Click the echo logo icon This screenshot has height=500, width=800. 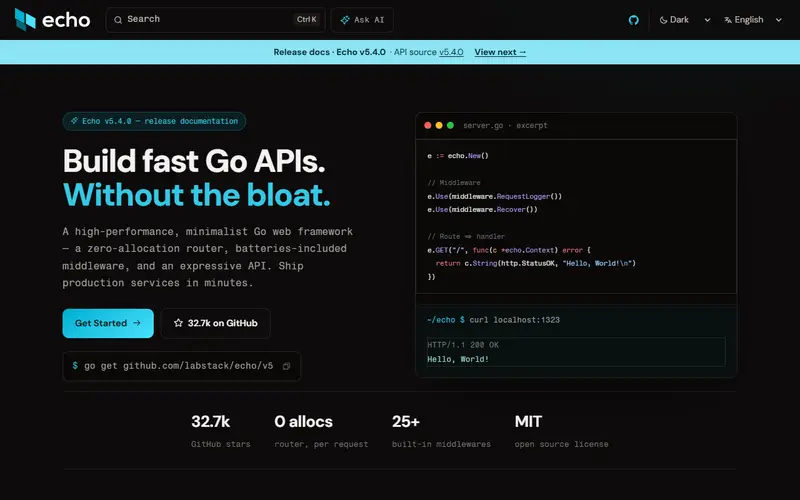pos(25,19)
